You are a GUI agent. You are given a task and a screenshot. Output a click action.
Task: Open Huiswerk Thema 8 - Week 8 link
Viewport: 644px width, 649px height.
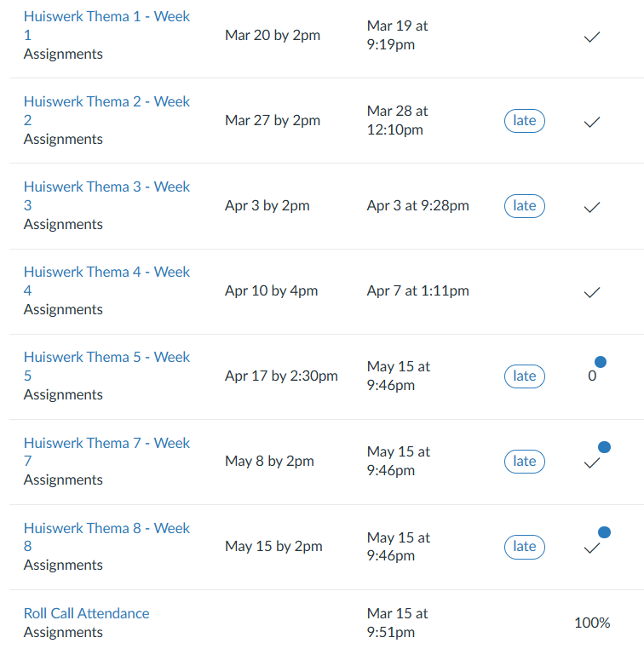(x=106, y=529)
